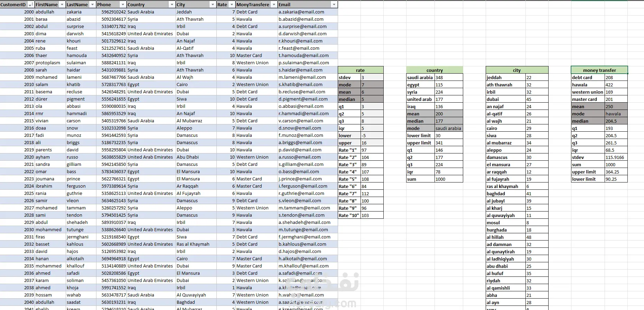Select money transfer 'lower limit' value 90.25

[616, 179]
